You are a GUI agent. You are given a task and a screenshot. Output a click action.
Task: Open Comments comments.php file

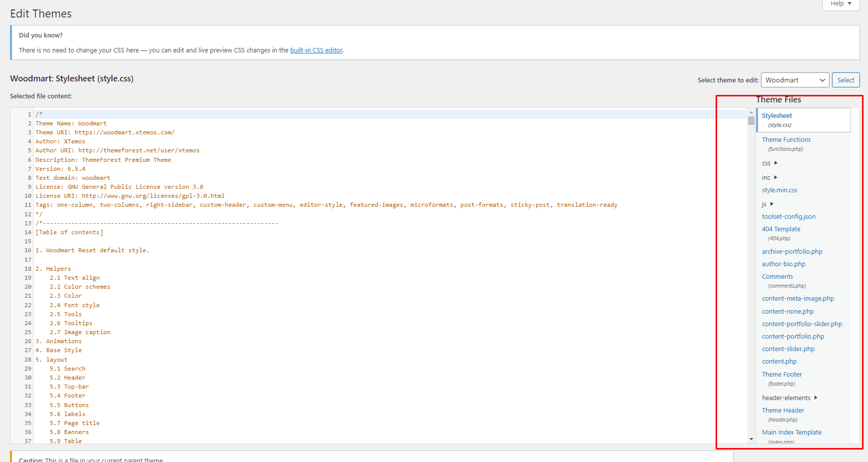784,281
